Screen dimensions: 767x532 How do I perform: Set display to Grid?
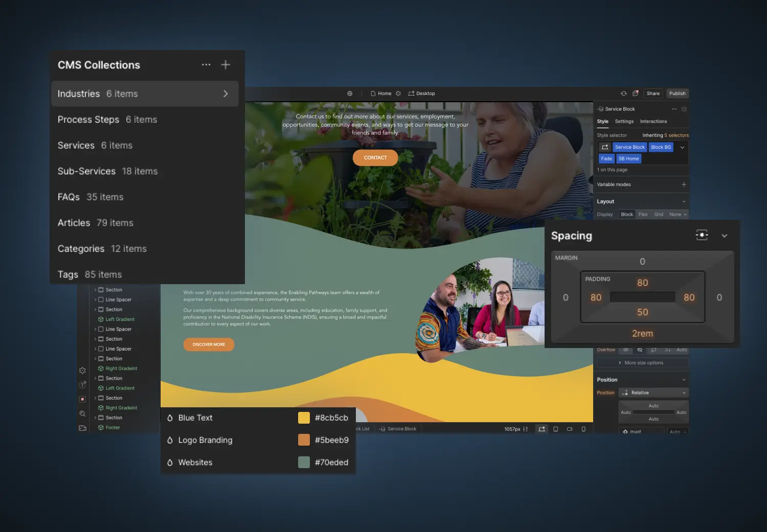659,215
